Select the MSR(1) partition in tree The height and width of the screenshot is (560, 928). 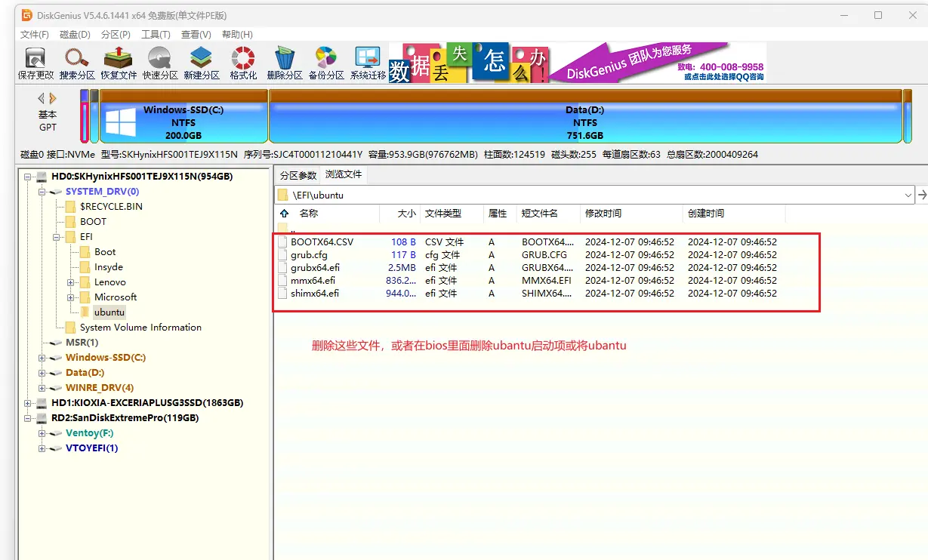point(82,343)
